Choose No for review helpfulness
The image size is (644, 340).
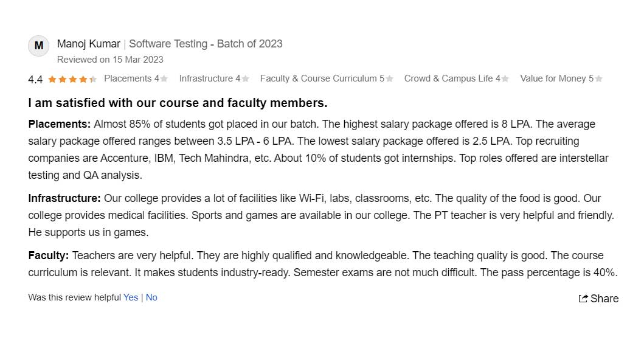coord(151,297)
